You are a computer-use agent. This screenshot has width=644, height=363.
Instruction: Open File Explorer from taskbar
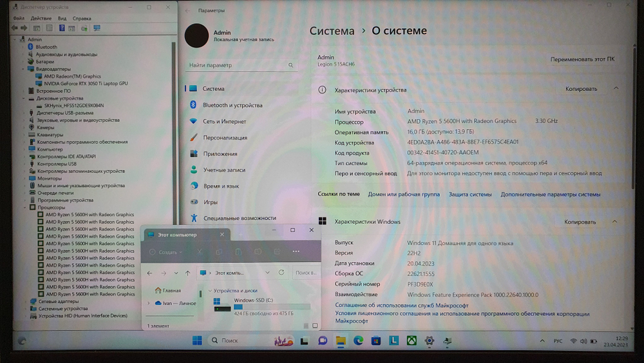341,341
